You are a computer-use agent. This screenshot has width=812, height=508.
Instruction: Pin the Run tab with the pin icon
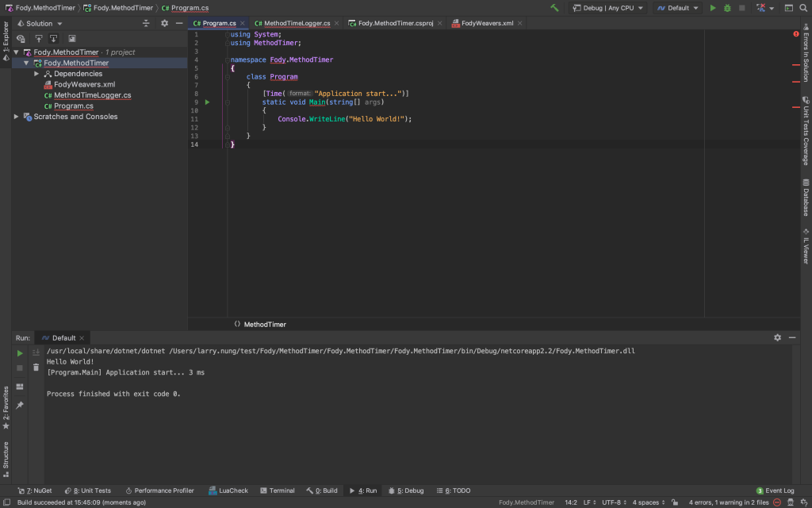point(20,406)
